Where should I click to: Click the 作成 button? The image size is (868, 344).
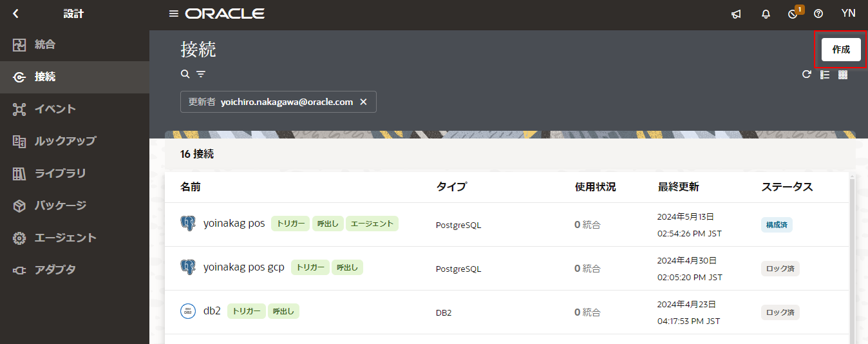(x=841, y=50)
